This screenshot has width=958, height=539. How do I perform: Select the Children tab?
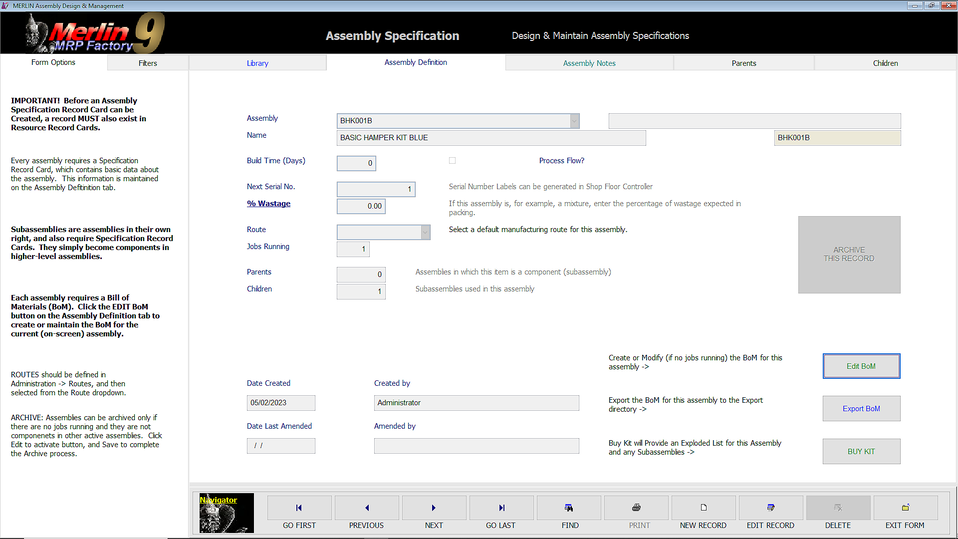click(x=885, y=63)
